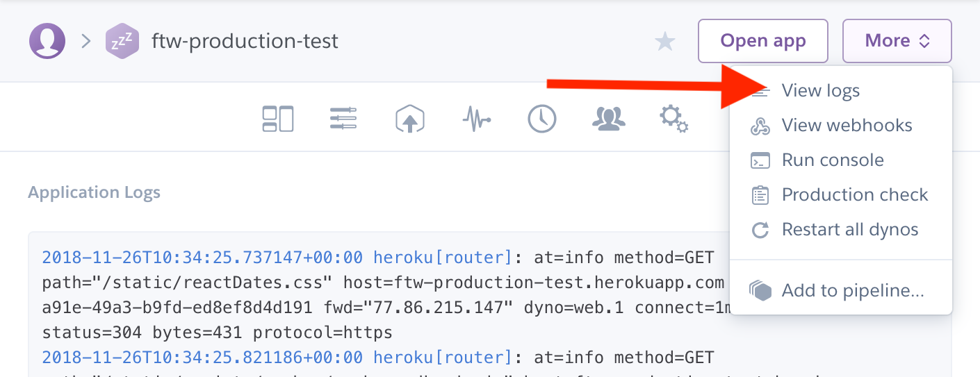Image resolution: width=980 pixels, height=377 pixels.
Task: Click the sleeping app hexagon icon
Action: 122,42
